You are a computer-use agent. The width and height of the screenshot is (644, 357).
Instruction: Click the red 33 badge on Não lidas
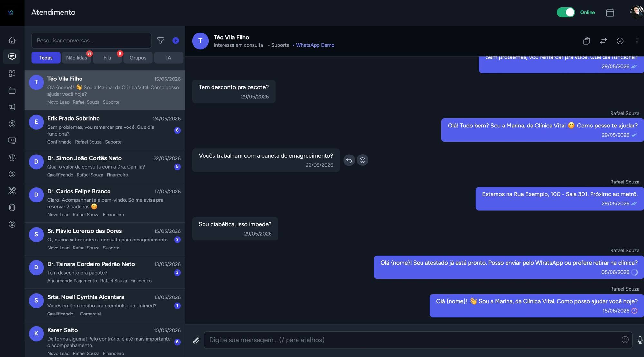tap(89, 53)
